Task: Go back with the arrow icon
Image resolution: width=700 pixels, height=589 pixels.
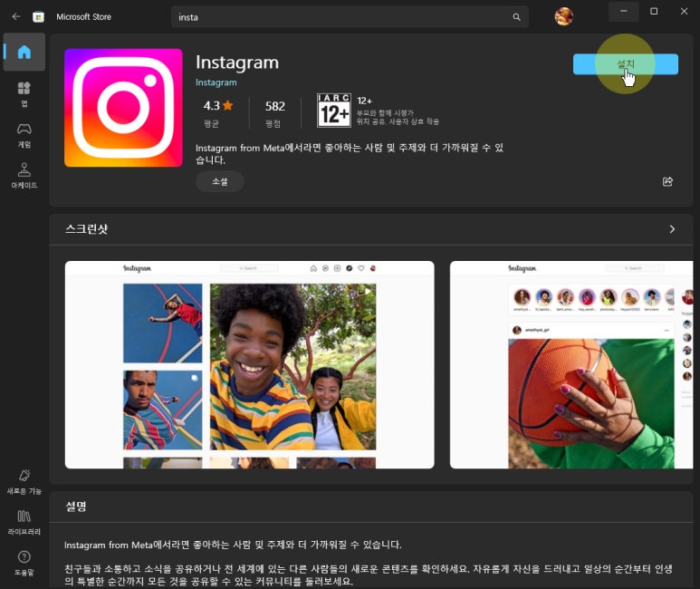Action: [x=16, y=16]
